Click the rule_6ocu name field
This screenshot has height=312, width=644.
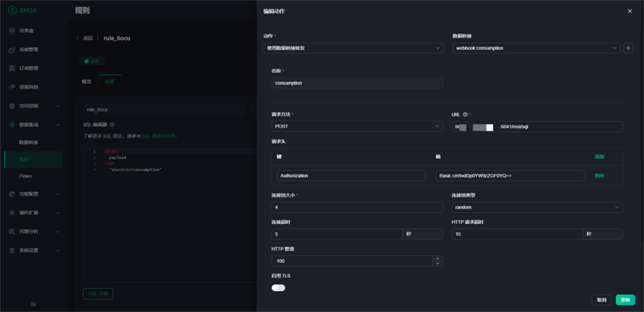(164, 110)
